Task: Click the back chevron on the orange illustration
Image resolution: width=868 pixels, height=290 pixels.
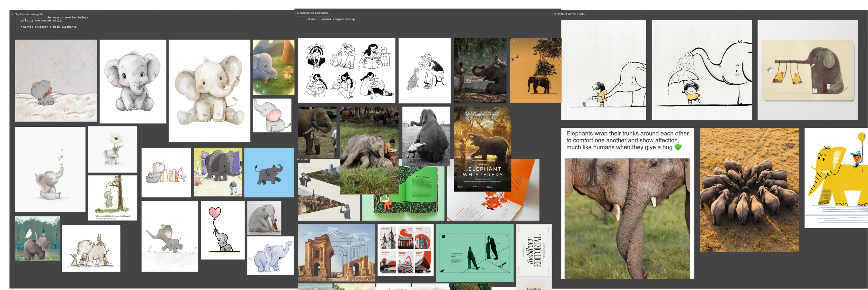Action: coord(514,41)
